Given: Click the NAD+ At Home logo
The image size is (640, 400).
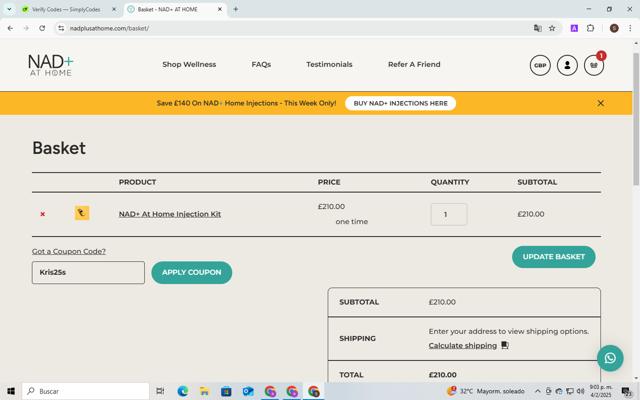Looking at the screenshot, I should [51, 65].
